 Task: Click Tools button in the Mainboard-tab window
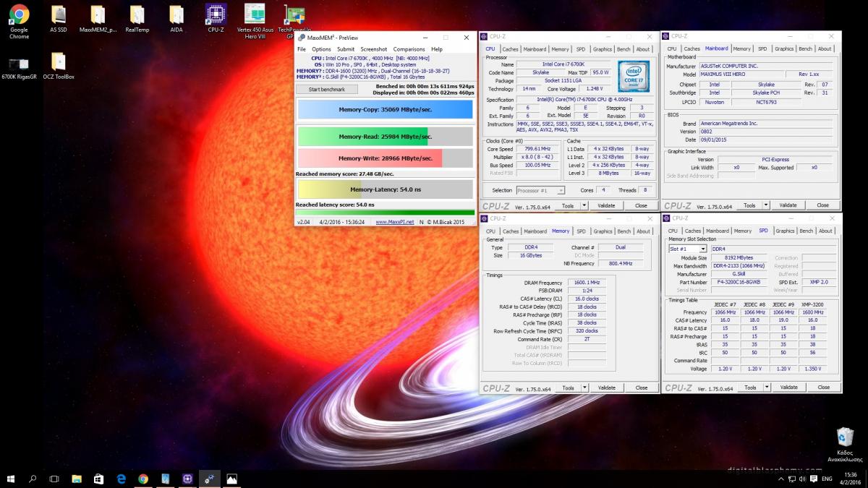(749, 205)
